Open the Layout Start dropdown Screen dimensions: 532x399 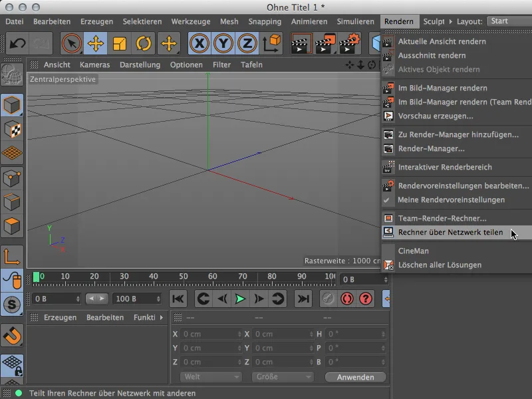[x=509, y=21]
